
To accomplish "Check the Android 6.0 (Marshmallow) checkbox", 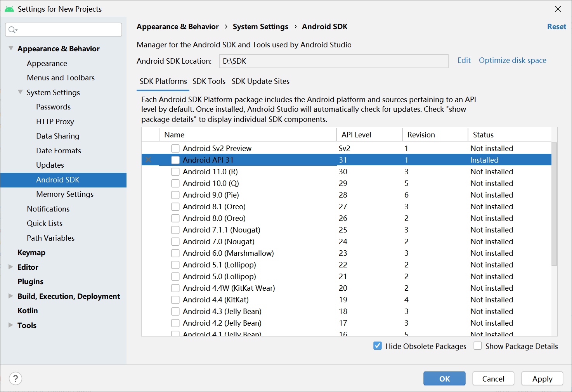I will pyautogui.click(x=175, y=253).
